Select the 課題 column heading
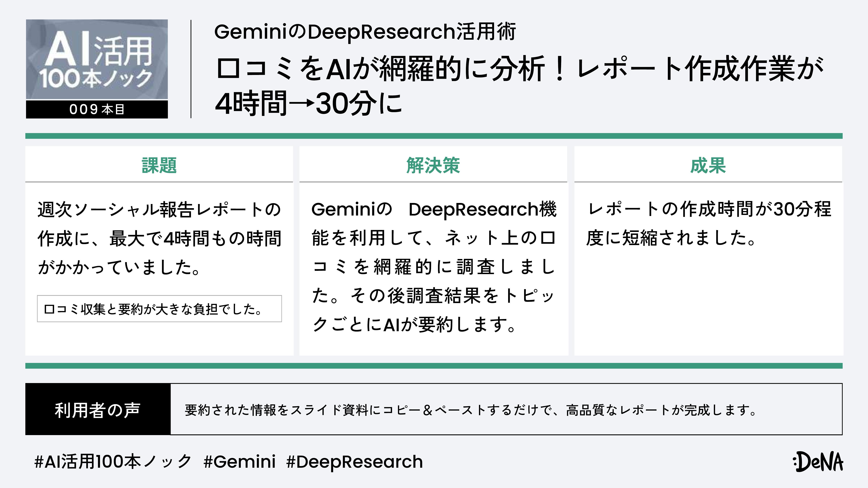 159,165
